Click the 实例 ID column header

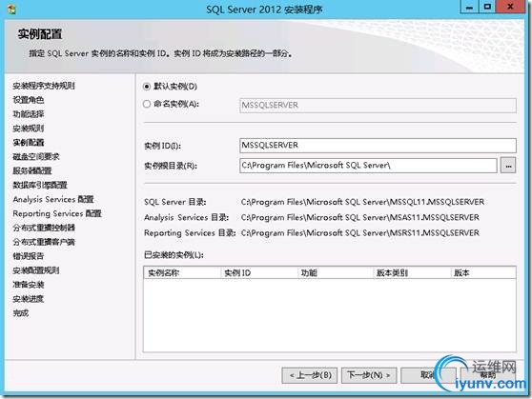click(259, 273)
